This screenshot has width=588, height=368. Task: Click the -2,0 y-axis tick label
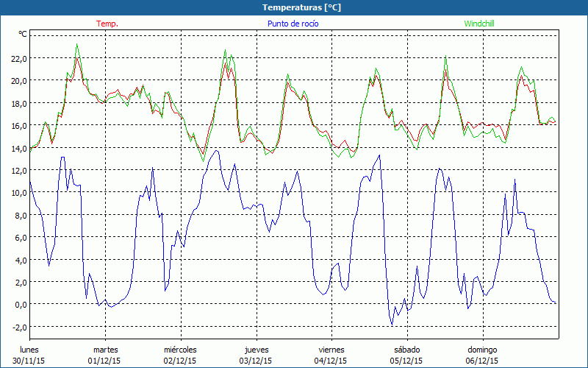point(18,327)
